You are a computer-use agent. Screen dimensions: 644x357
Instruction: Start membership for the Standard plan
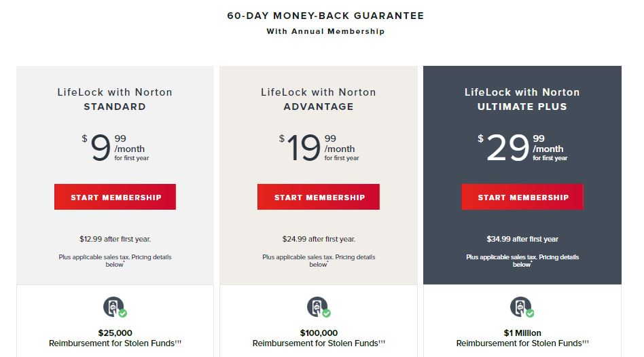(115, 197)
